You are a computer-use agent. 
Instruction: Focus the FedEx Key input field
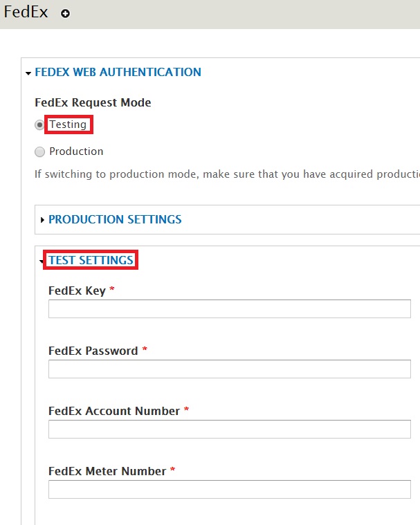[230, 308]
